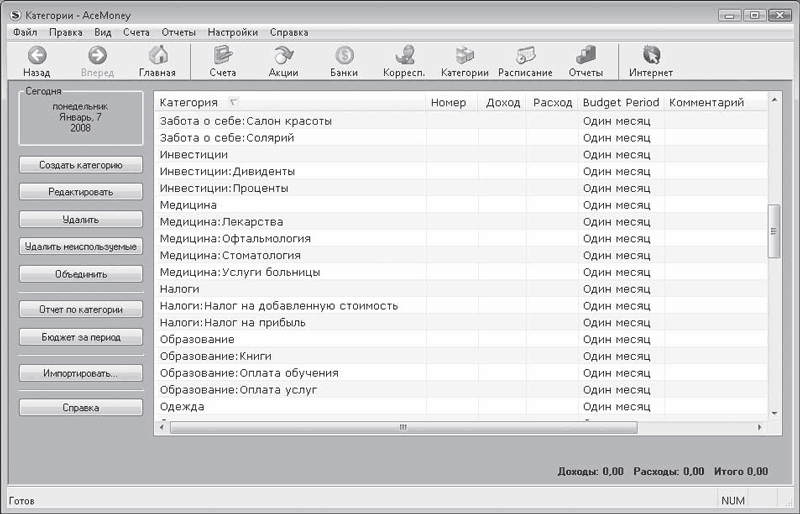Select row Медицина:Офтальмология
The image size is (800, 514).
point(461,238)
